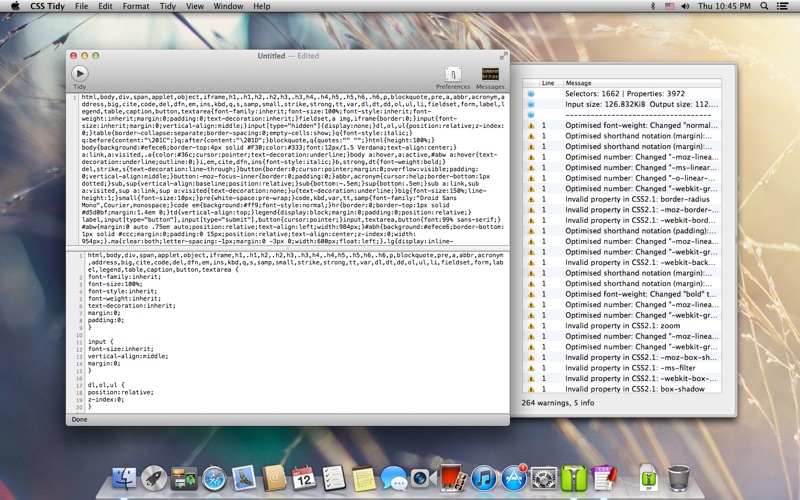This screenshot has width=800, height=500.
Task: Click the "264 warnings, 5 info" summary
Action: pyautogui.click(x=558, y=403)
